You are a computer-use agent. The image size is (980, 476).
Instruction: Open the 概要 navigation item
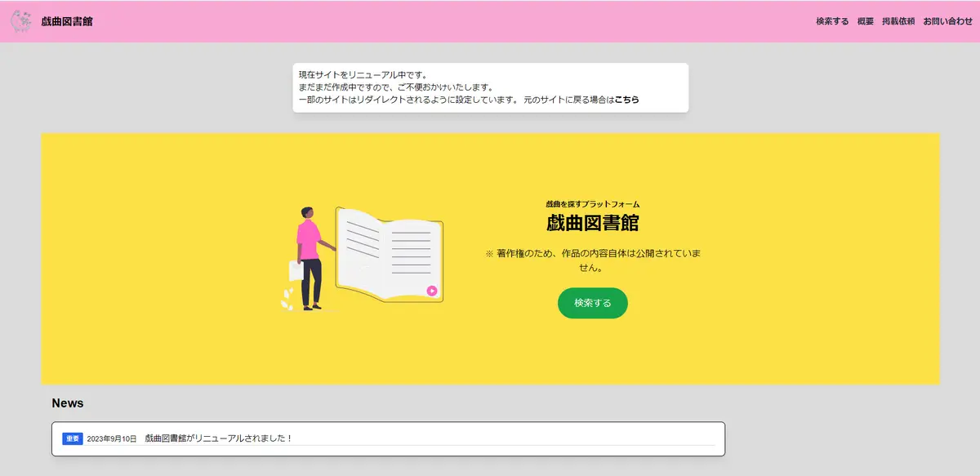click(x=866, y=21)
